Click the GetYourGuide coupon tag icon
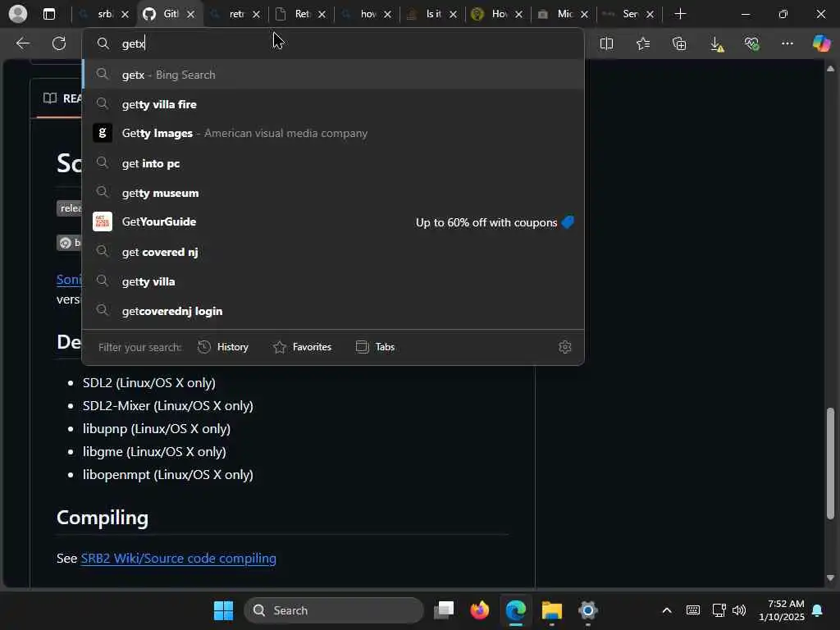This screenshot has width=840, height=630. click(x=568, y=221)
